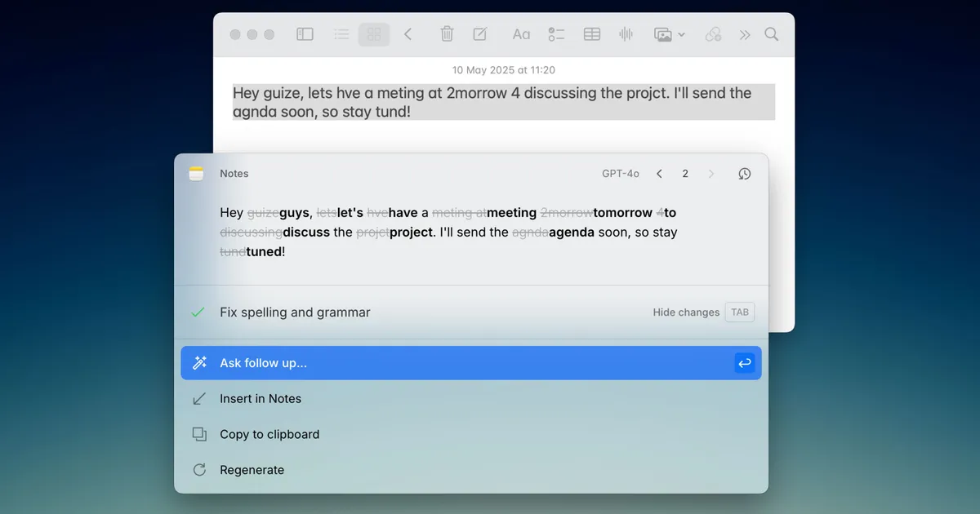
Task: Insert a table into the note
Action: pyautogui.click(x=592, y=34)
